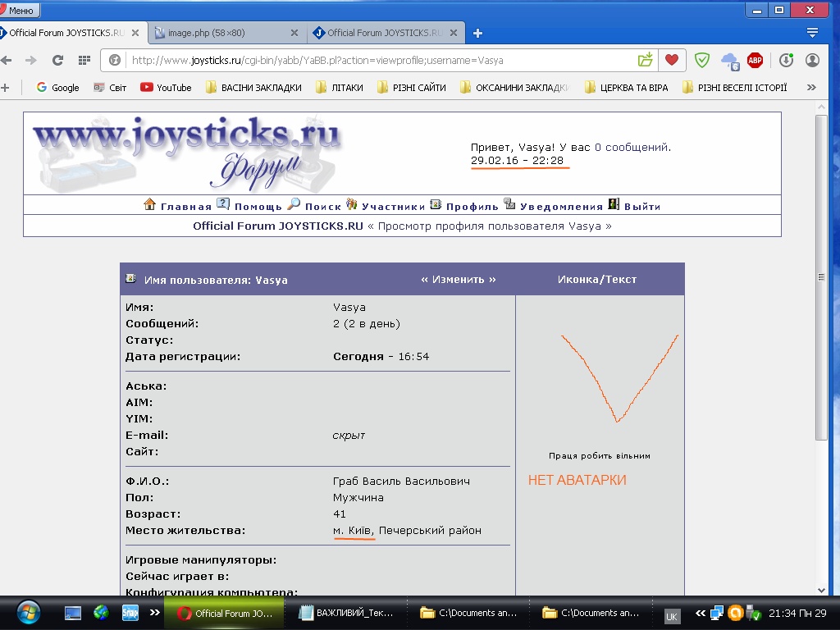Open the Світ bookmark
This screenshot has width=840, height=630.
coord(110,87)
